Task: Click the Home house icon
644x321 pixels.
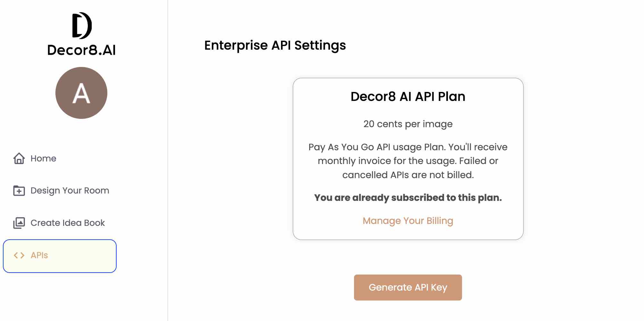Action: click(19, 158)
